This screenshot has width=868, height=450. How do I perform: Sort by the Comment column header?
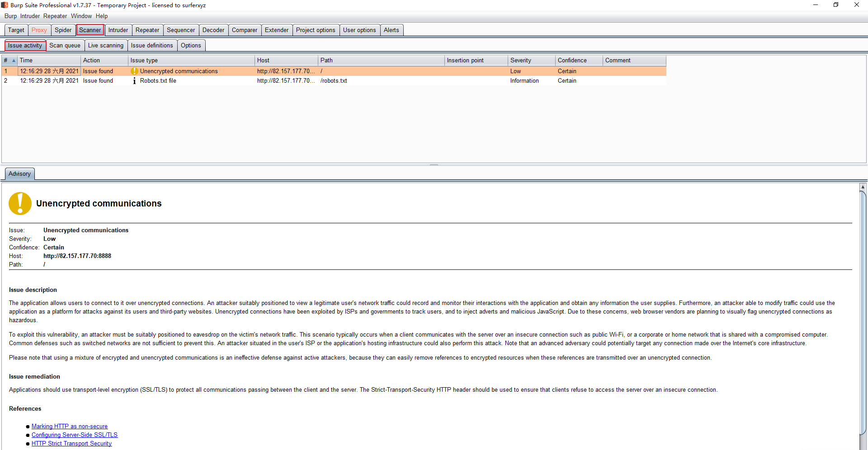[x=634, y=61]
